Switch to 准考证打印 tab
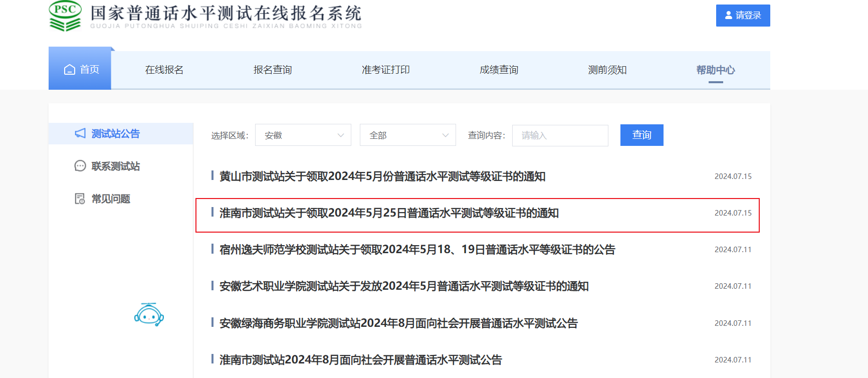The width and height of the screenshot is (868, 378). click(385, 70)
